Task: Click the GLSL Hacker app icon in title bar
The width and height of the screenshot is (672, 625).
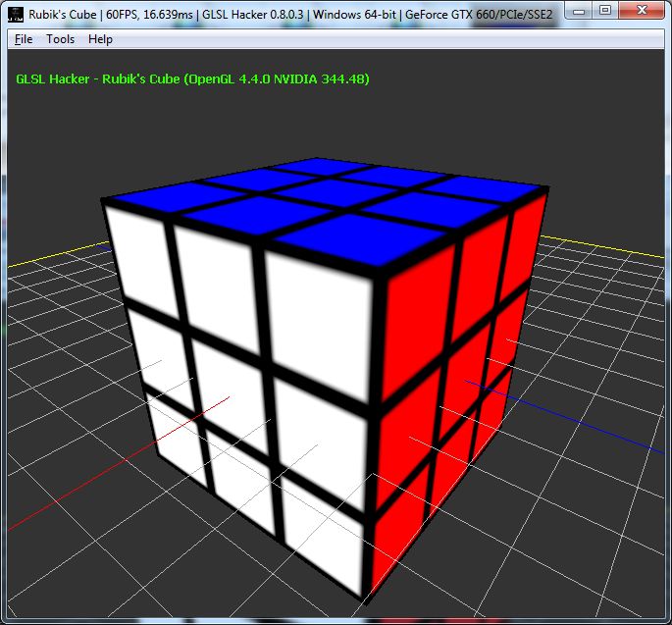Action: 16,14
